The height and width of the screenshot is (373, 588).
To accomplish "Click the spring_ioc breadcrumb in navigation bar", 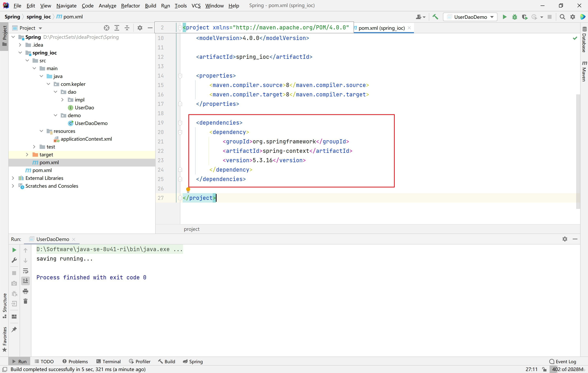I will tap(39, 17).
